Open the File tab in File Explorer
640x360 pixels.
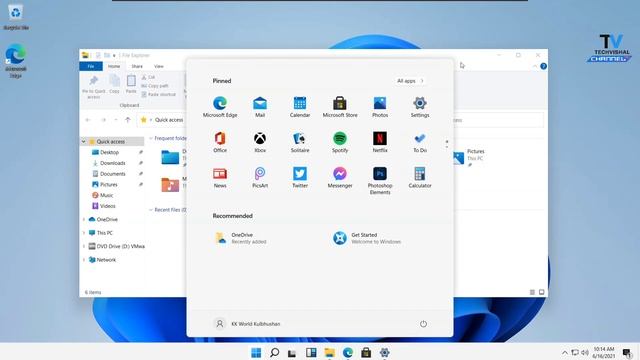(x=91, y=66)
